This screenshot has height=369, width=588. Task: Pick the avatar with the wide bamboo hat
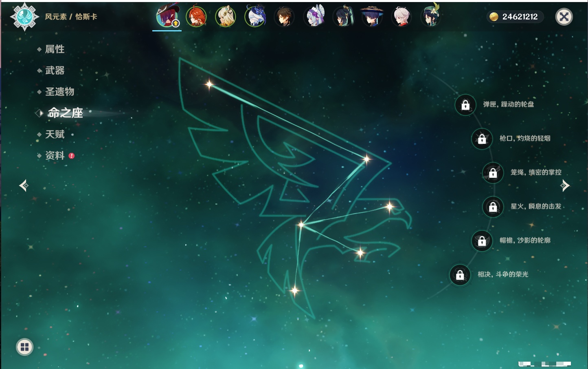click(x=372, y=17)
